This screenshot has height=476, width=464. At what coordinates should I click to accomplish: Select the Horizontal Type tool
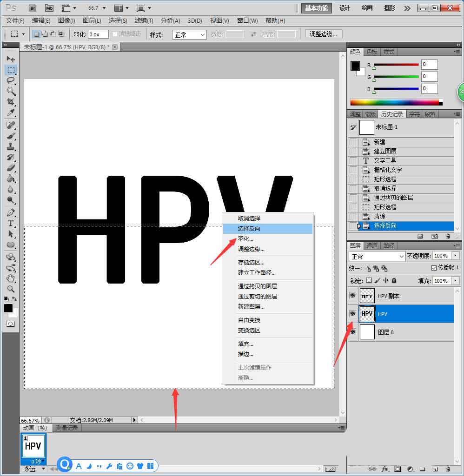click(11, 222)
